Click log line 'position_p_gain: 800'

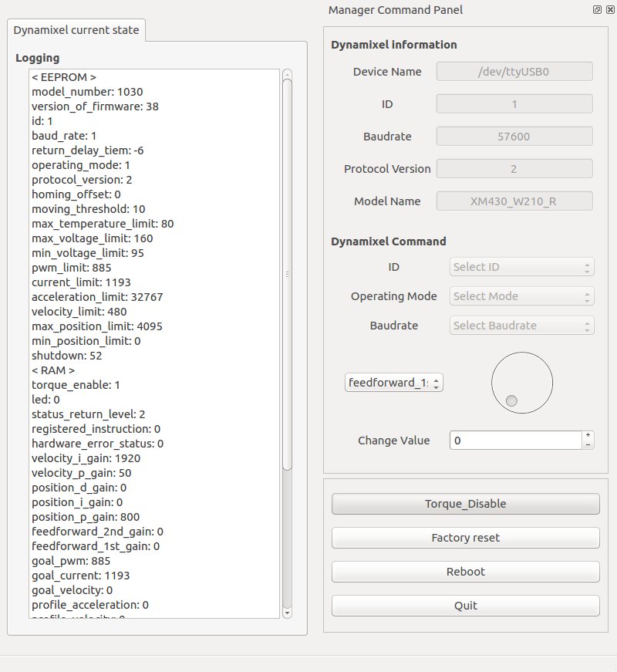pyautogui.click(x=86, y=517)
